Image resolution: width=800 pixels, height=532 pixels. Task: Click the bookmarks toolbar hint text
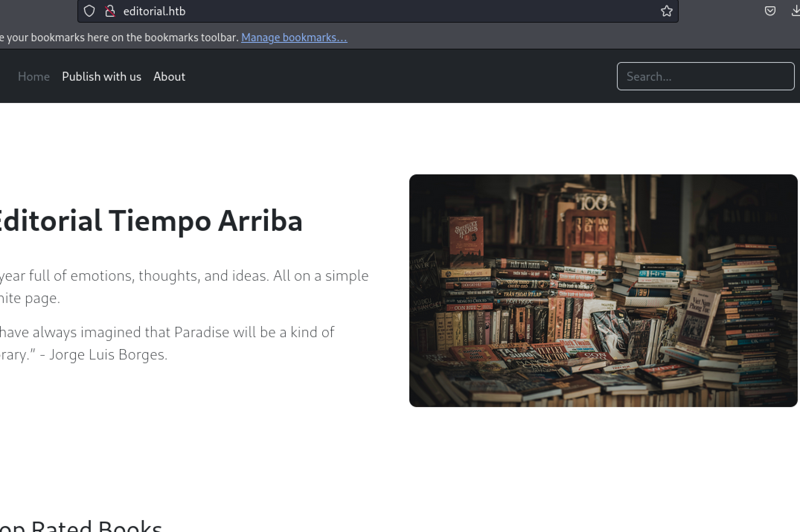point(119,38)
